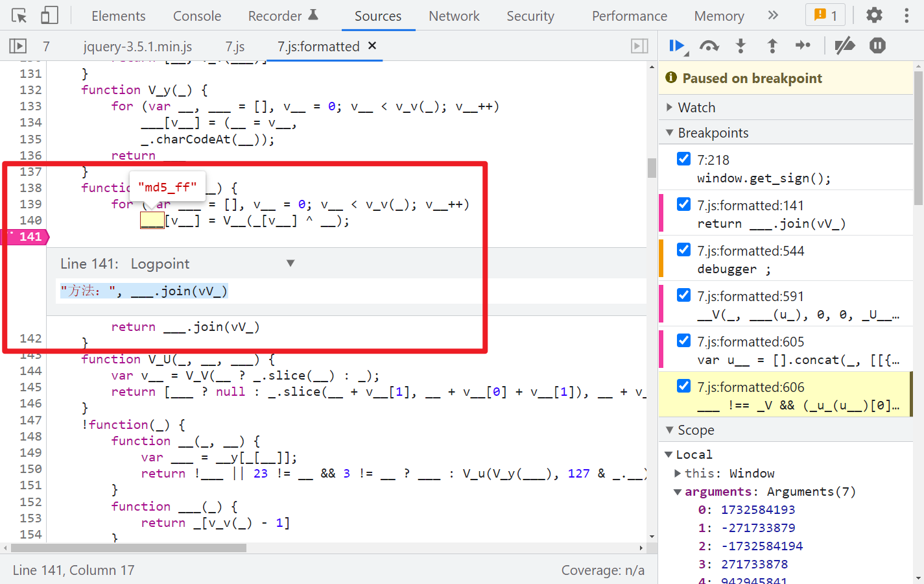Screen dimensions: 924x584
Task: Step over next function call
Action: [x=709, y=46]
